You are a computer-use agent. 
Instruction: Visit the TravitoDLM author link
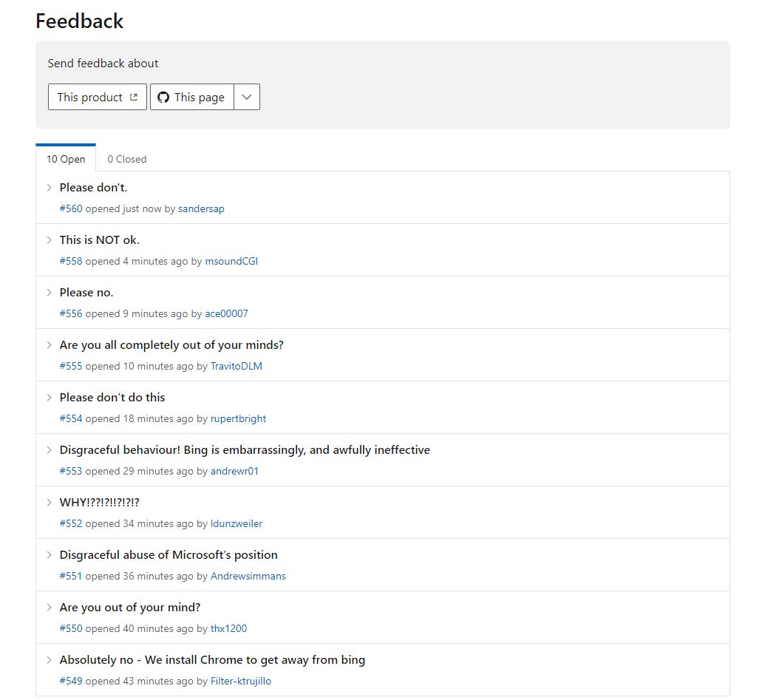[x=236, y=367]
